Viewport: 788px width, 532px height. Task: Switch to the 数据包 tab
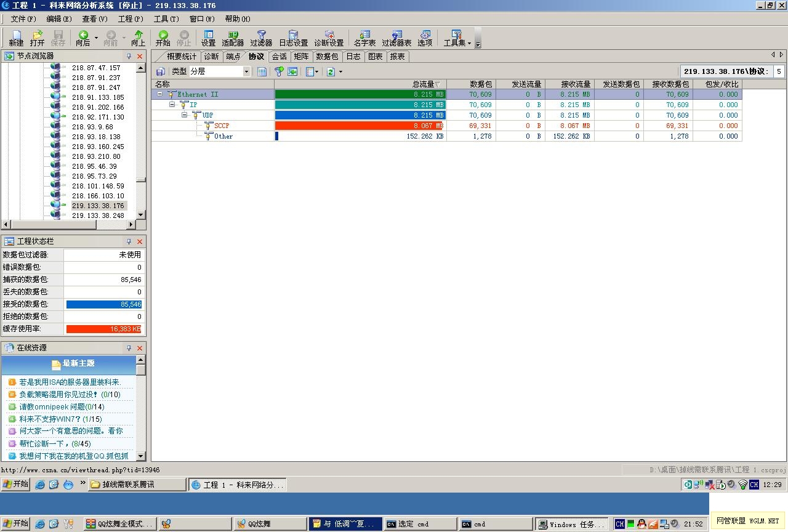(327, 56)
